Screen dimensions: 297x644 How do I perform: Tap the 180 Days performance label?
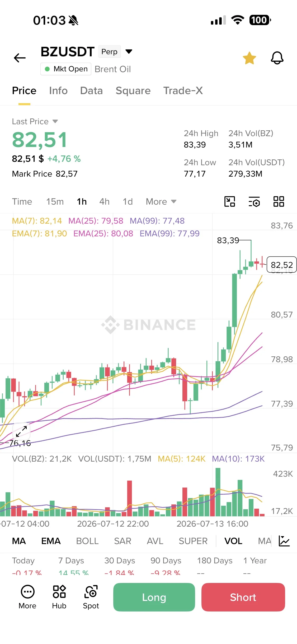click(215, 560)
